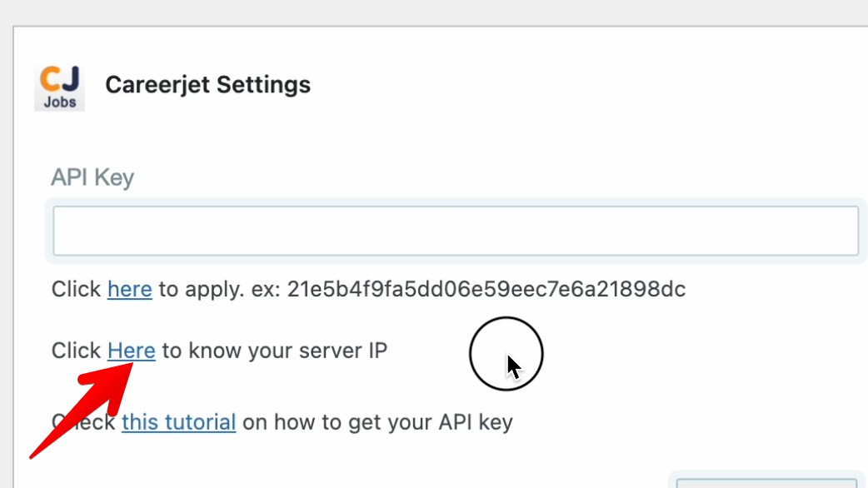Open the "here" link to apply

point(129,290)
